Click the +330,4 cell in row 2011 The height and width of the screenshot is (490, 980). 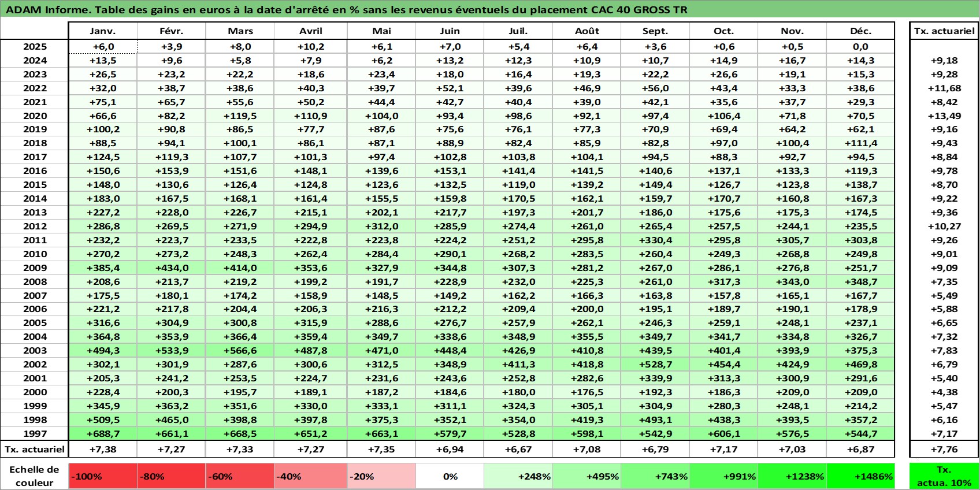click(x=655, y=240)
